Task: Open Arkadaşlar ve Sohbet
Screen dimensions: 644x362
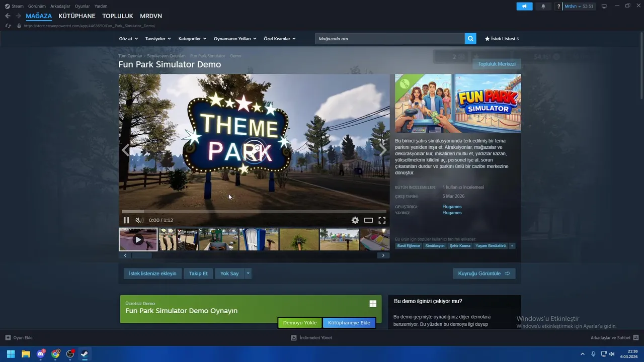Action: tap(614, 338)
